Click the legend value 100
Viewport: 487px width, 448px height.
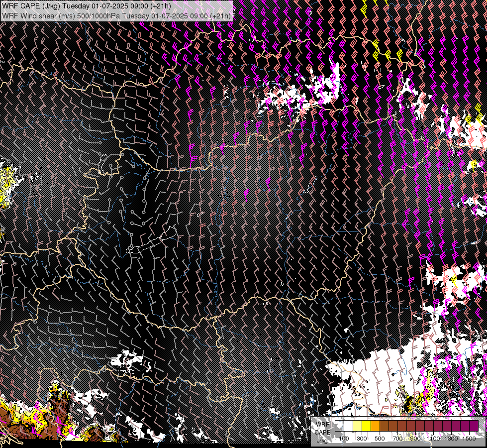(x=344, y=439)
